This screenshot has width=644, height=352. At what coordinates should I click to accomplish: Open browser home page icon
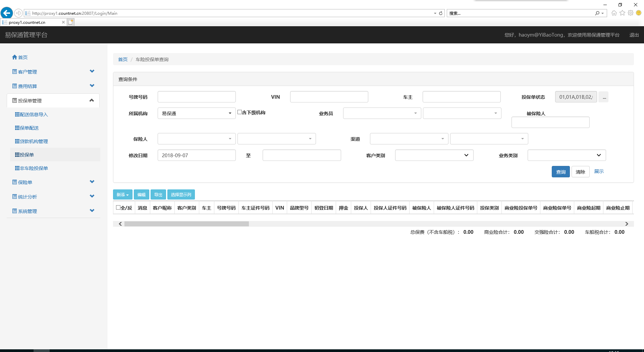[x=614, y=13]
